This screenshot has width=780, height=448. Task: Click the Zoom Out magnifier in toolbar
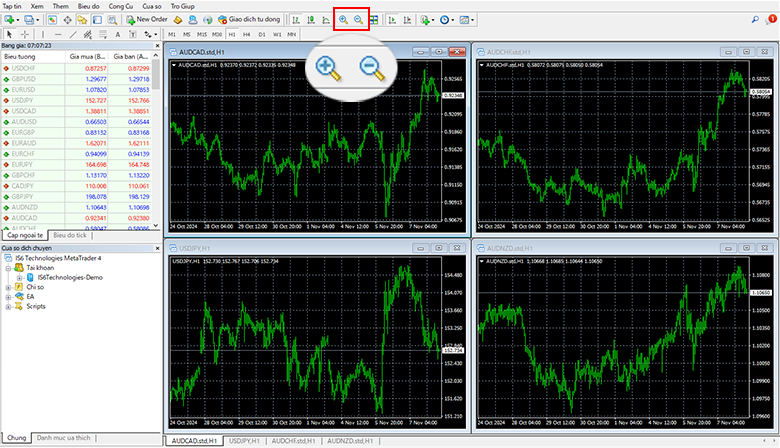click(358, 20)
